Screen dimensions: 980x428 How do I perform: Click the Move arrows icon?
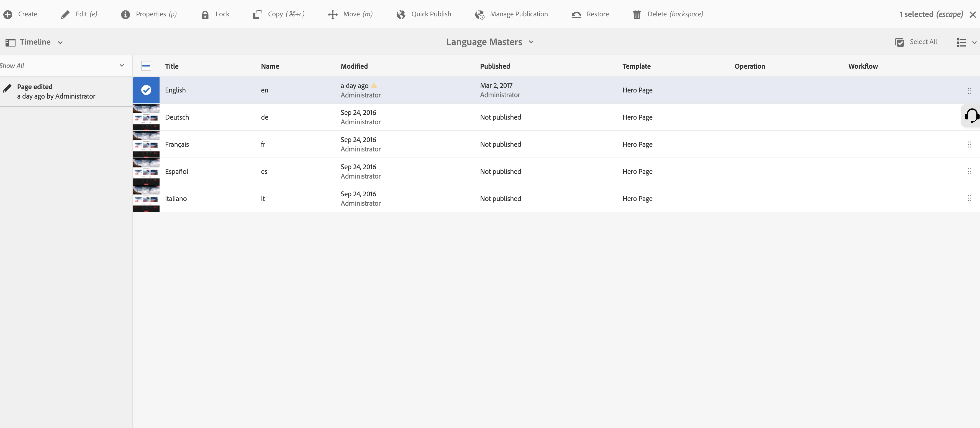click(x=332, y=14)
